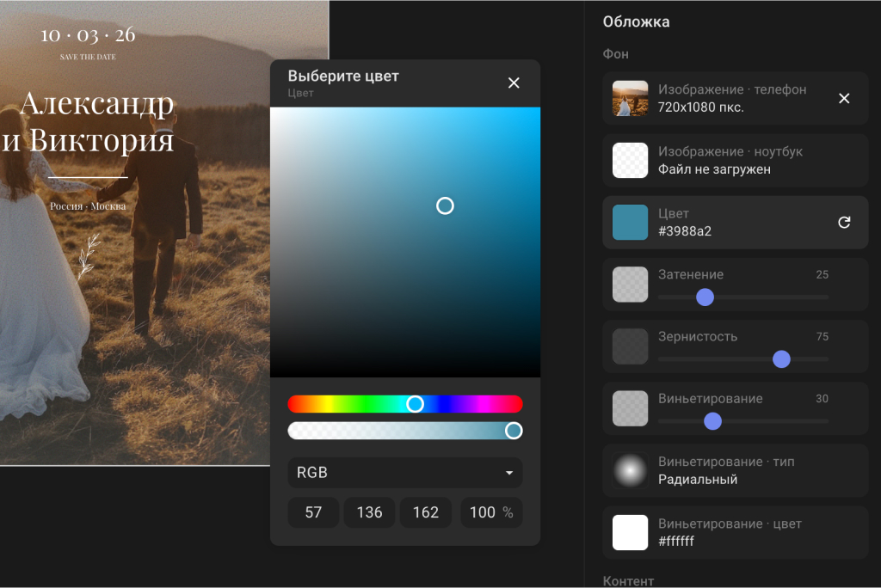The image size is (881, 588).
Task: Remove the phone background image
Action: click(x=844, y=98)
